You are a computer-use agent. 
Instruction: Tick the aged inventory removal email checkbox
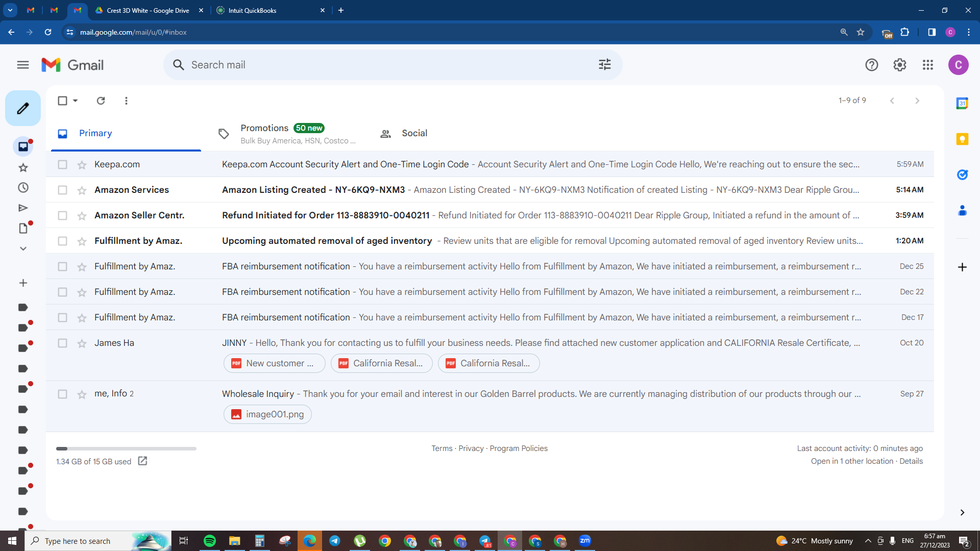click(62, 241)
